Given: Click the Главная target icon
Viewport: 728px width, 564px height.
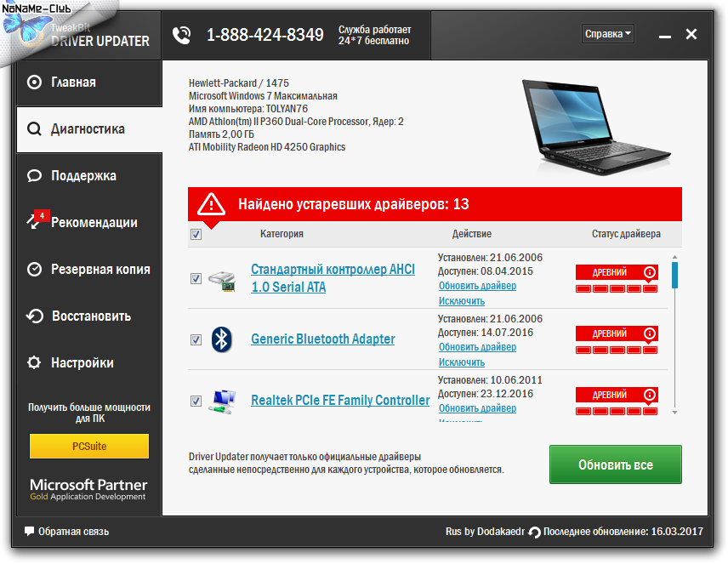Looking at the screenshot, I should click(x=34, y=83).
